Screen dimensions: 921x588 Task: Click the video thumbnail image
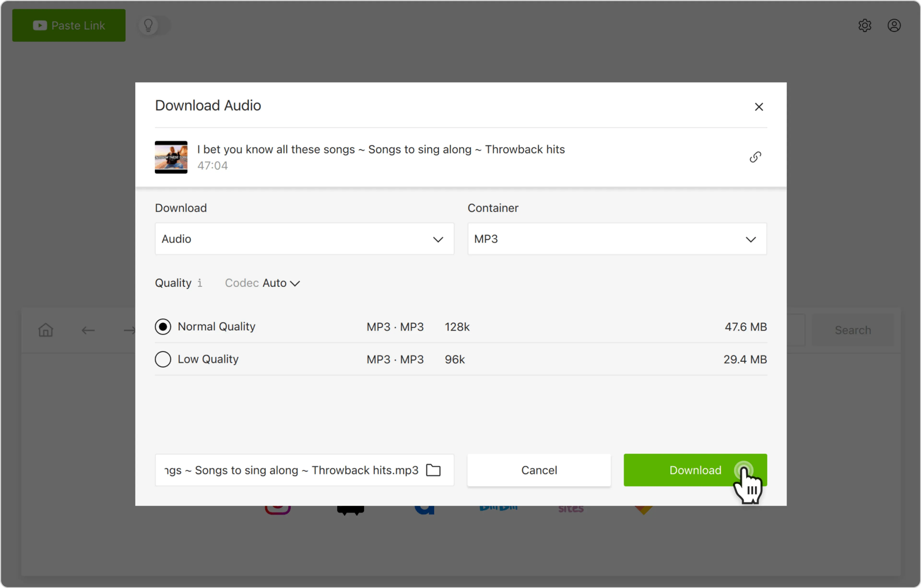click(x=171, y=157)
